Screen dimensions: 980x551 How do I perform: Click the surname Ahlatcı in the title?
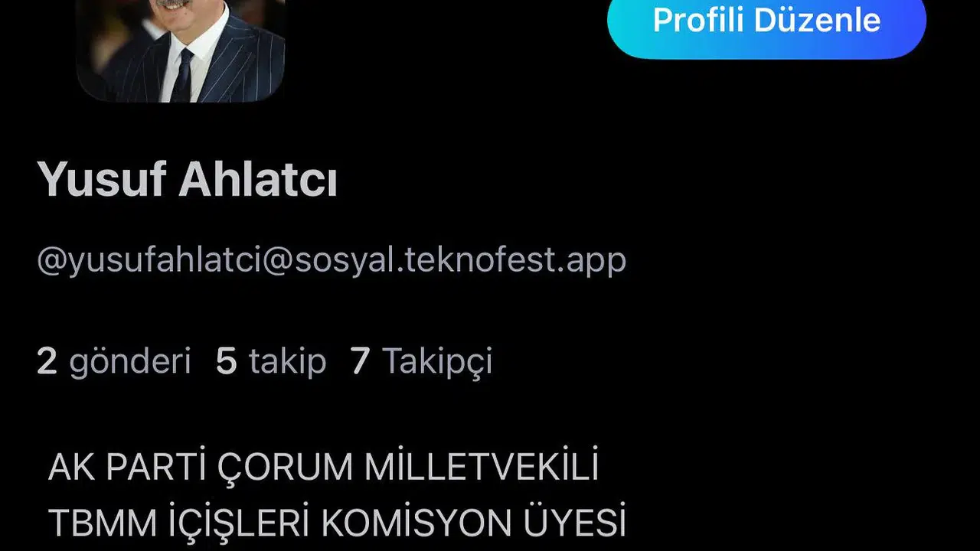point(258,181)
